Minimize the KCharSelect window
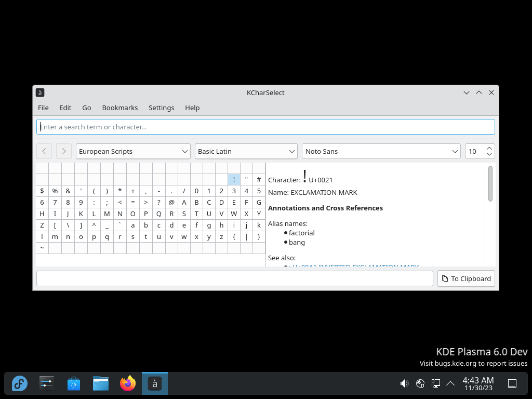 click(467, 92)
